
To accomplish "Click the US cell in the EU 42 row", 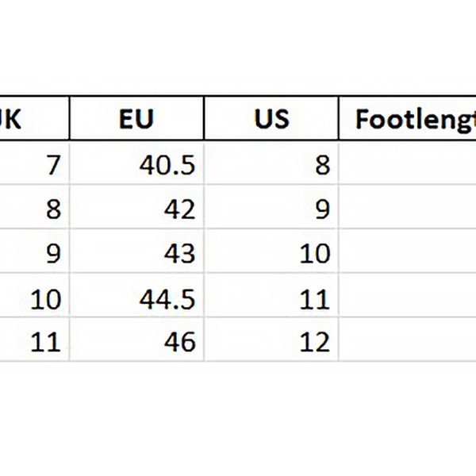I will pyautogui.click(x=271, y=209).
